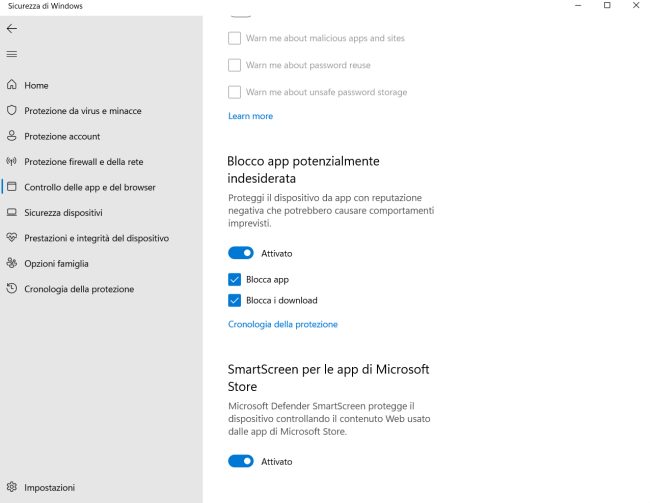Click the Learn more link
The width and height of the screenshot is (650, 503).
[250, 116]
